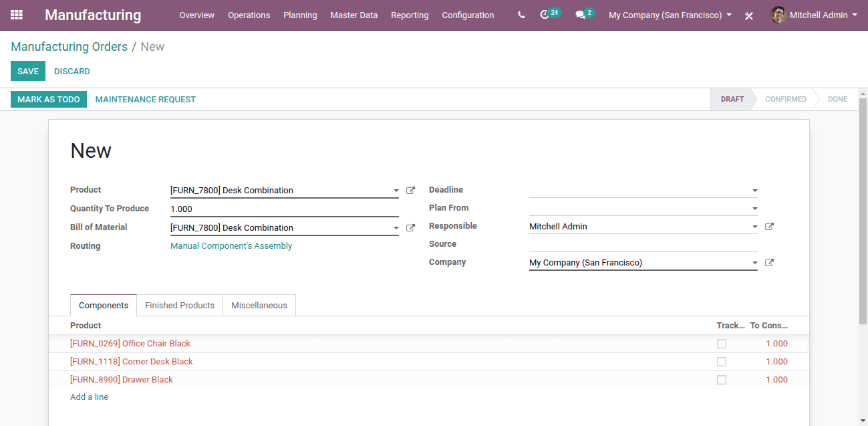The width and height of the screenshot is (868, 426).
Task: Click the To Consume column header
Action: tap(769, 326)
